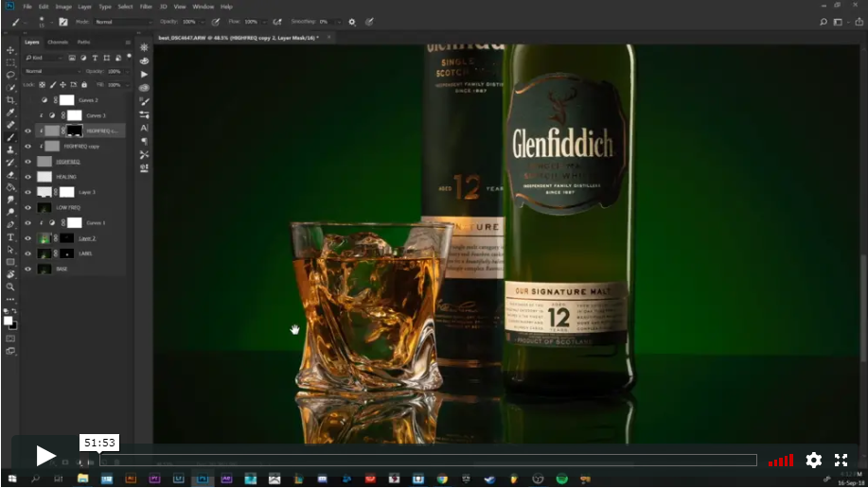Viewport: 868px width, 488px height.
Task: Expand the Flow value dropdown
Action: tap(263, 22)
